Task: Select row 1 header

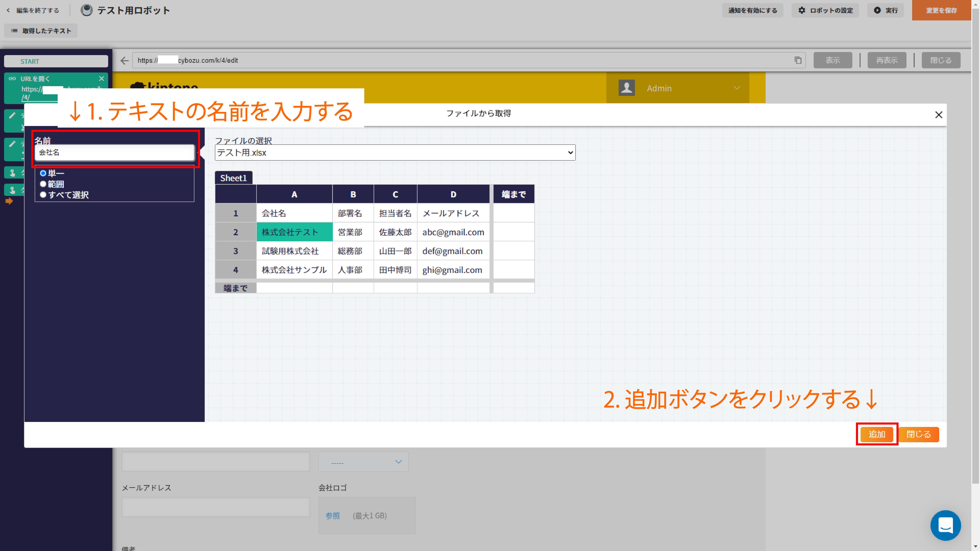Action: pyautogui.click(x=235, y=213)
